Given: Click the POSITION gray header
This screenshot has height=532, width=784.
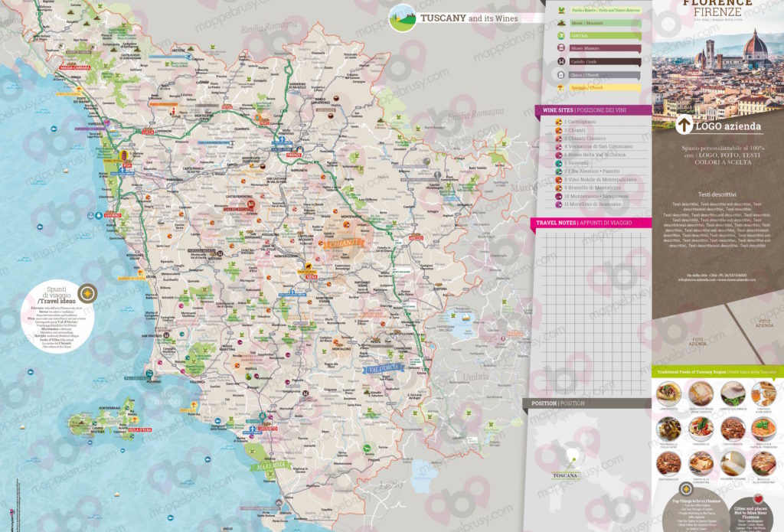Looking at the screenshot, I should tap(586, 403).
